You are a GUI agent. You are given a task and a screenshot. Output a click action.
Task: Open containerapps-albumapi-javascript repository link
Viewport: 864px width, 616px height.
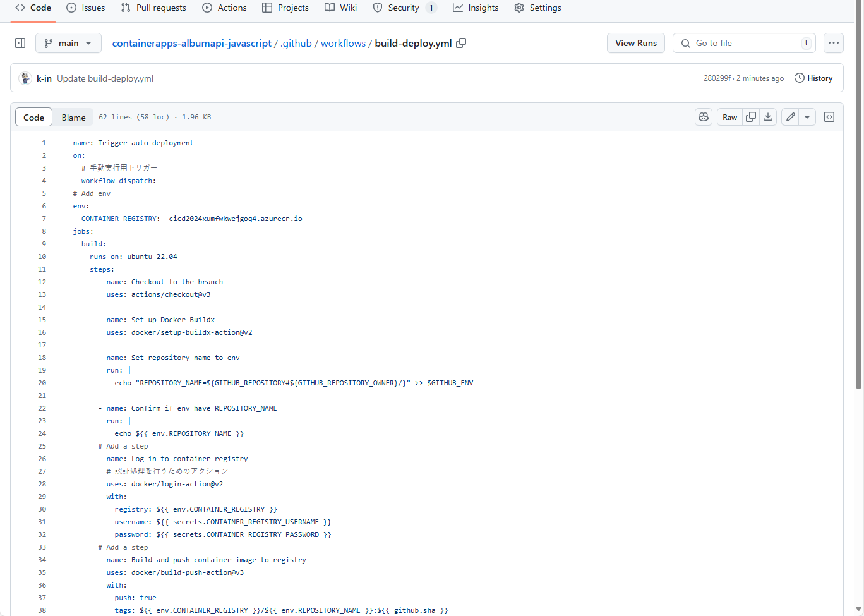(x=192, y=43)
